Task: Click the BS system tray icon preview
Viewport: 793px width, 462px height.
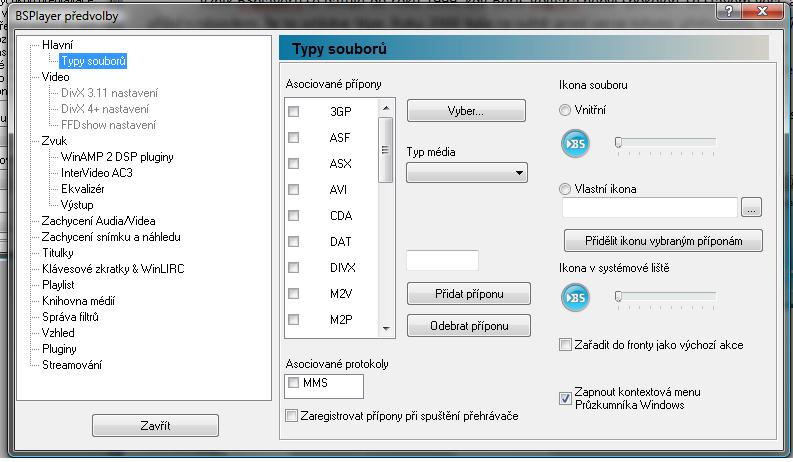Action: [x=576, y=297]
